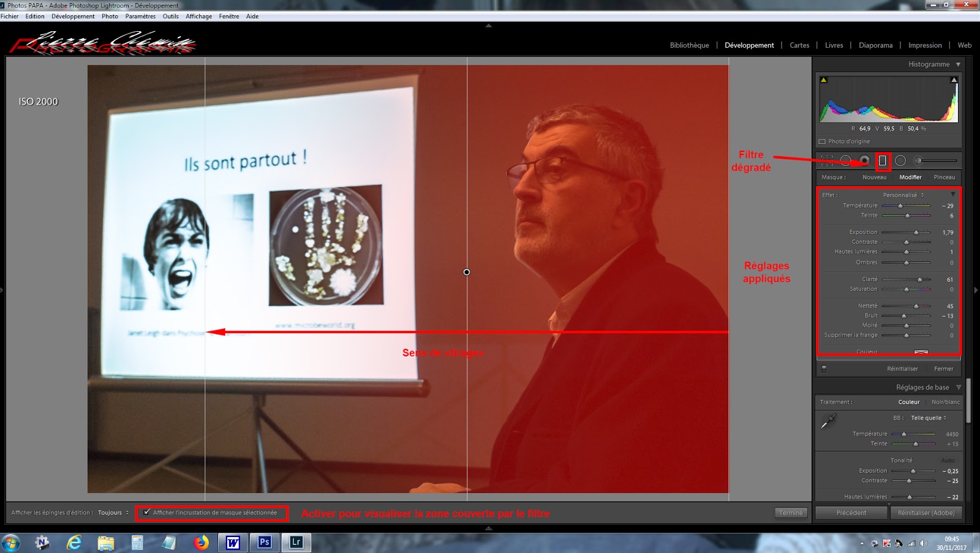Select the red eye correction tool
Image resolution: width=980 pixels, height=553 pixels.
[x=864, y=160]
